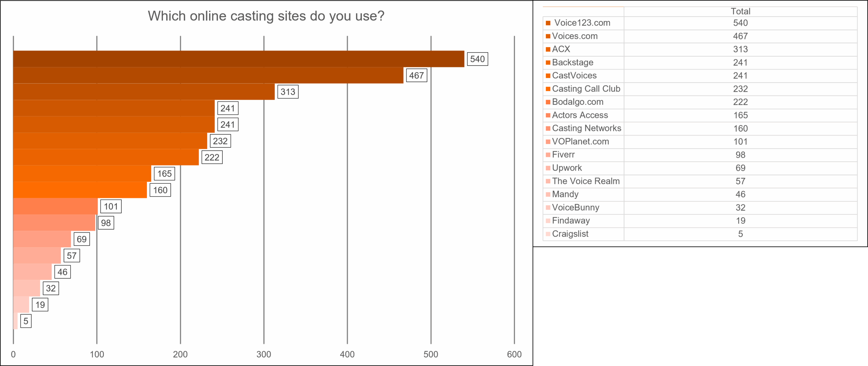The image size is (868, 366).
Task: Click the VOPlanet.com total value 101
Action: (740, 142)
